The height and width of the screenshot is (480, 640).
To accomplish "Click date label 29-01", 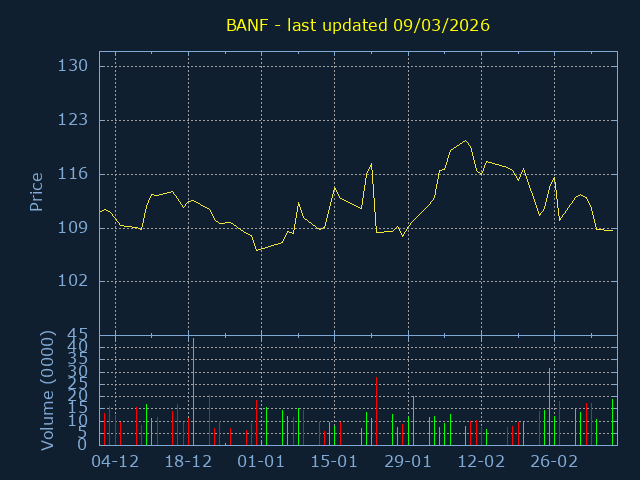I will coord(408,462).
